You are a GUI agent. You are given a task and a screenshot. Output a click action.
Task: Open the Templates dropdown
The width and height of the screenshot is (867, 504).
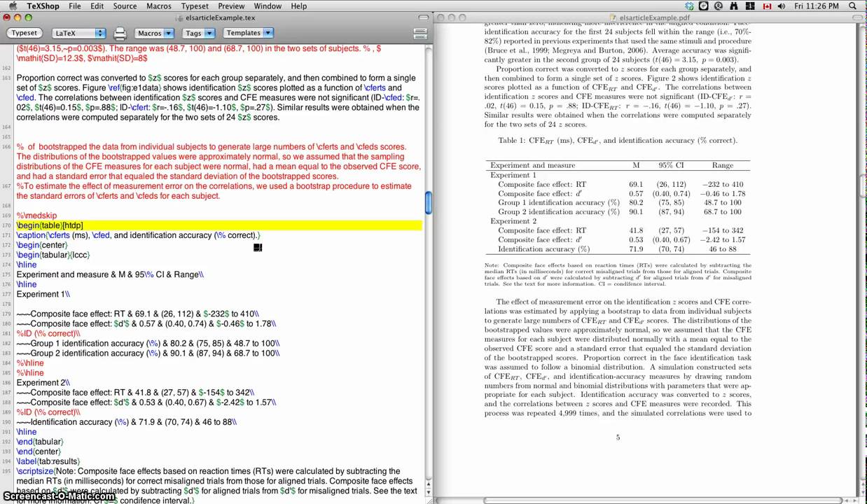(x=248, y=33)
